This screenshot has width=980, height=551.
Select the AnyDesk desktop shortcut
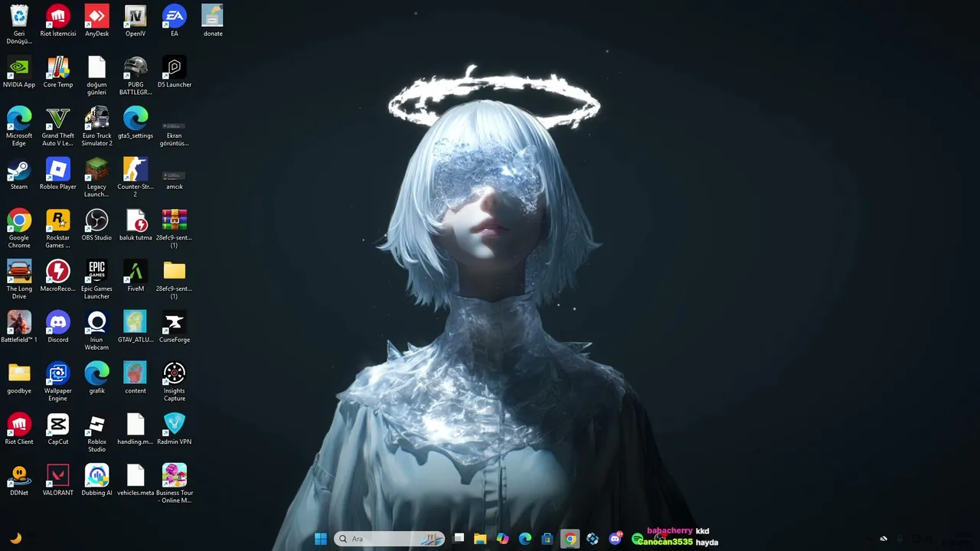coord(97,16)
